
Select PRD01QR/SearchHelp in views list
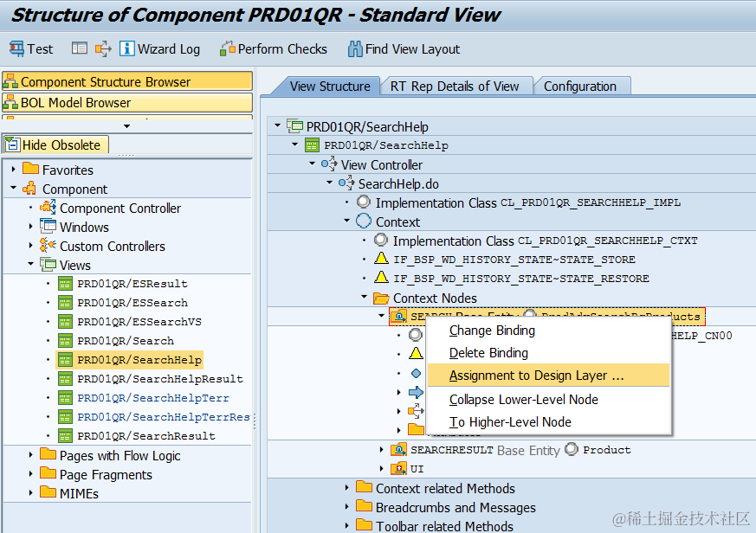139,360
